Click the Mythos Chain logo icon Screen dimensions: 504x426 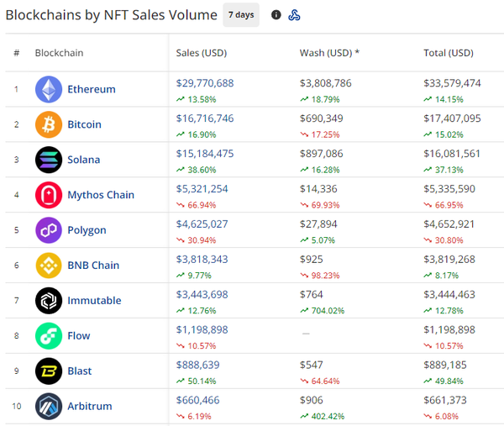pyautogui.click(x=49, y=195)
